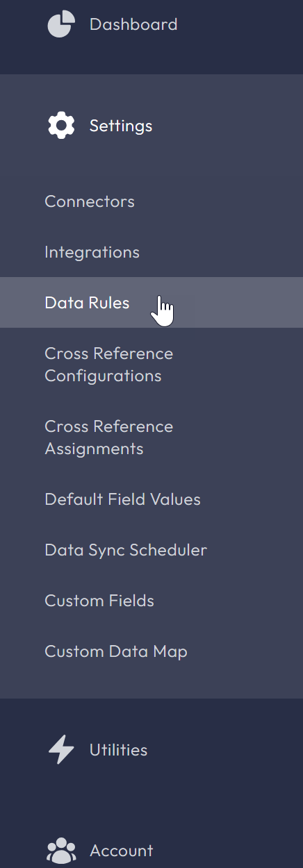Screen dimensions: 303x868
Task: Click the Dashboard pie chart icon
Action: click(61, 24)
